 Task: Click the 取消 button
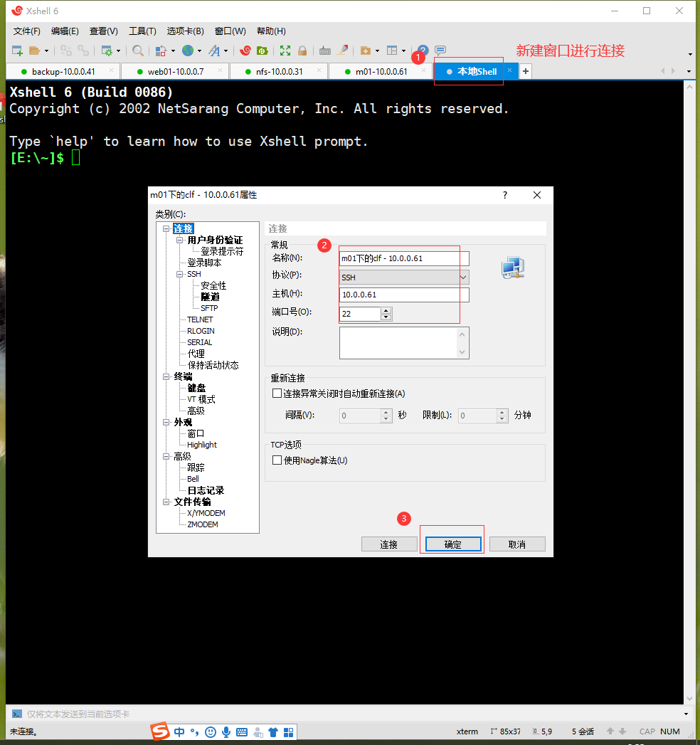tap(517, 544)
